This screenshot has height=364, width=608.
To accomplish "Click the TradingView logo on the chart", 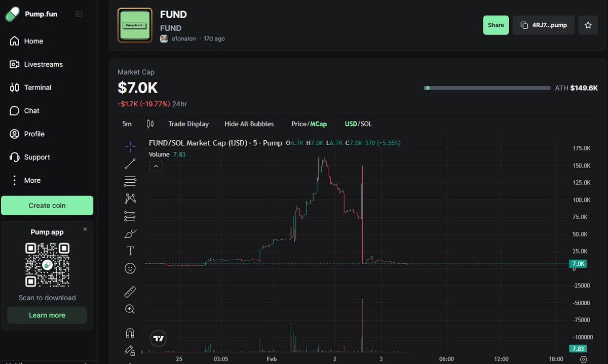I will (158, 338).
